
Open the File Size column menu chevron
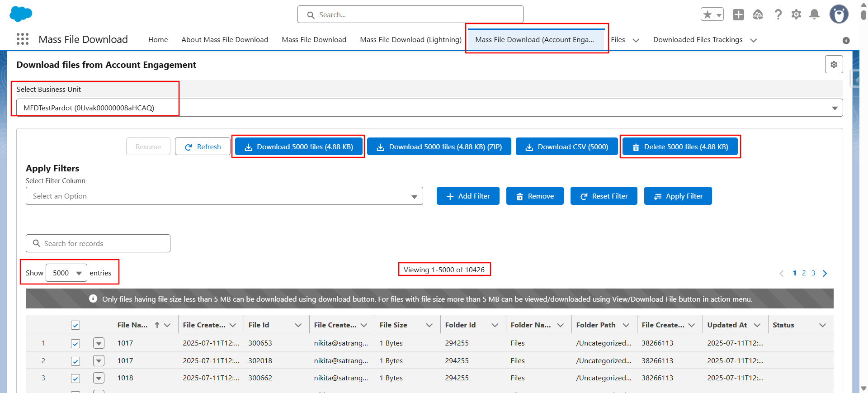429,325
